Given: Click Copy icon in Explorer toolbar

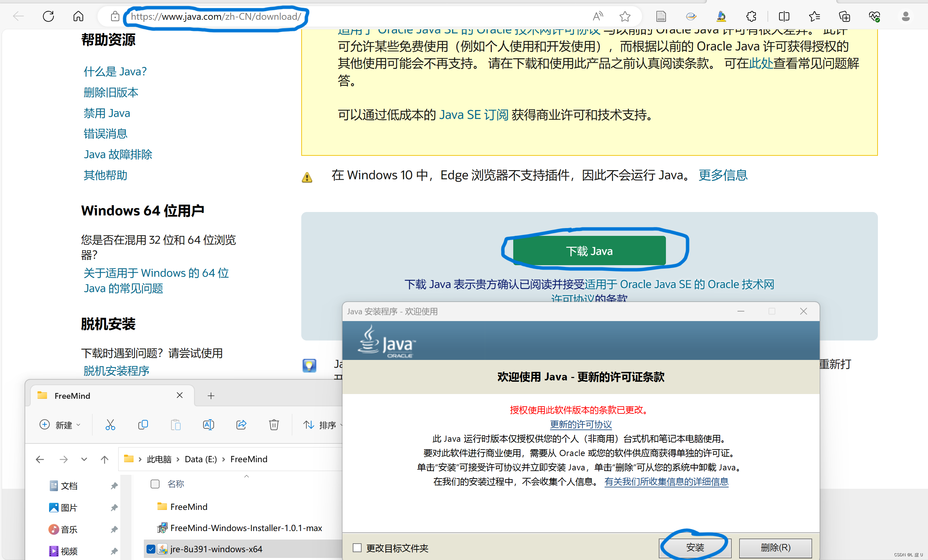Looking at the screenshot, I should pos(143,425).
